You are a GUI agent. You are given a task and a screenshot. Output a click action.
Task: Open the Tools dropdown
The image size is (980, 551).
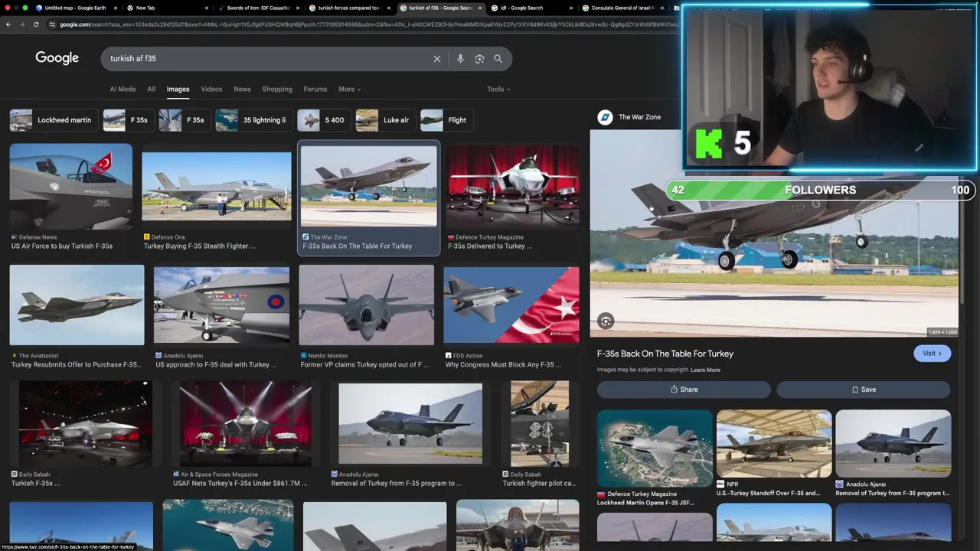498,90
